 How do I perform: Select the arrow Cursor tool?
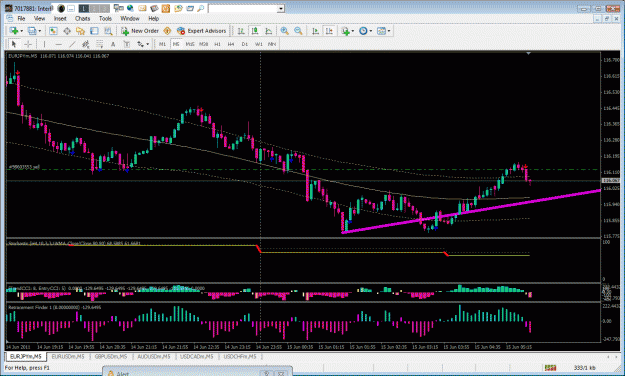(x=14, y=44)
